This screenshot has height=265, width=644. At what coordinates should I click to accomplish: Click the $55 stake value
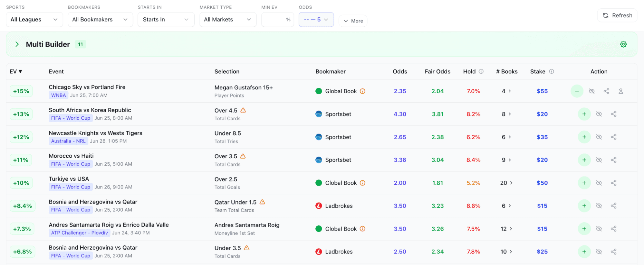click(x=542, y=91)
